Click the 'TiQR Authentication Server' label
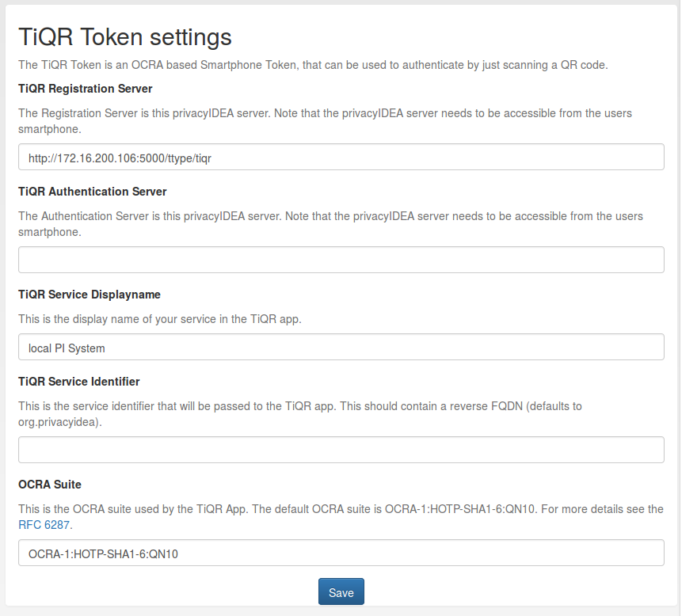Viewport: 682px width, 616px height. (93, 192)
